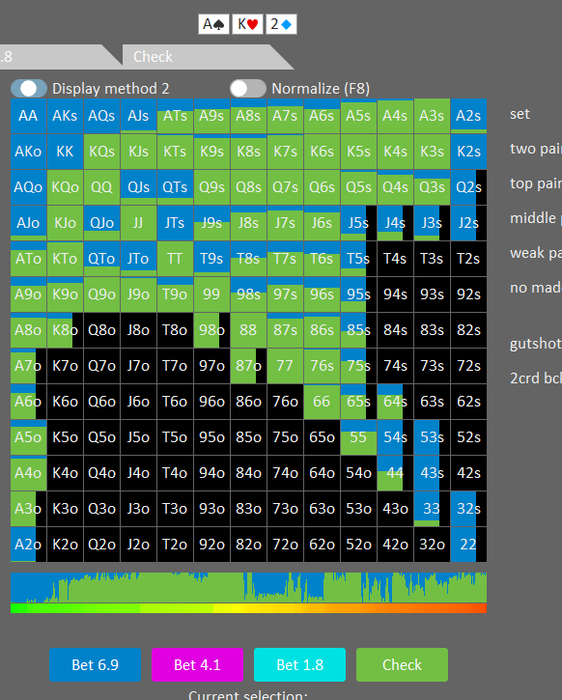
Task: Click the green-to-red equity gradient bar
Action: 249,608
